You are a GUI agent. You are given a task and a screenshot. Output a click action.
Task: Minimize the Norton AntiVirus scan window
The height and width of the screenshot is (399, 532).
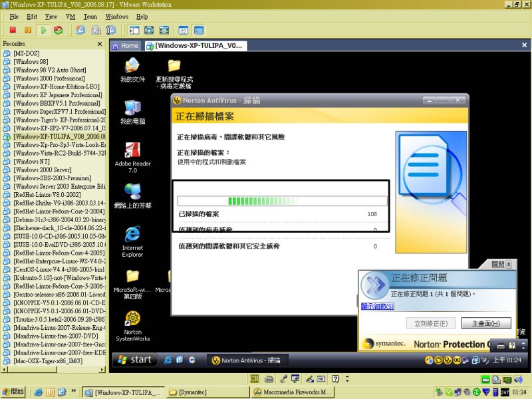coord(429,100)
